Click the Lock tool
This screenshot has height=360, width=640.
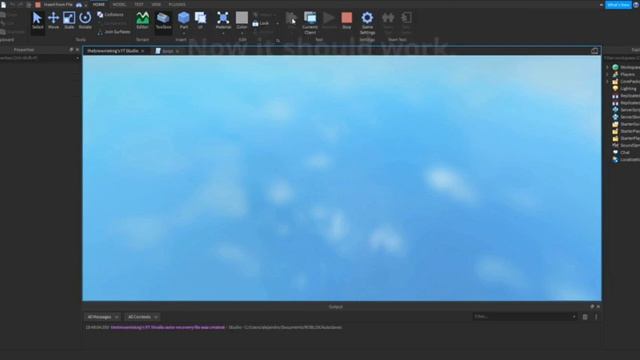(260, 24)
